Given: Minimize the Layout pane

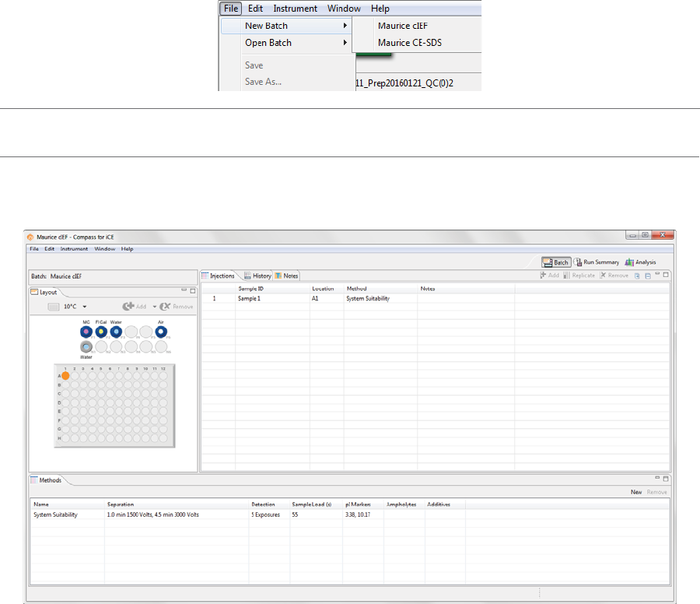Looking at the screenshot, I should click(x=184, y=290).
